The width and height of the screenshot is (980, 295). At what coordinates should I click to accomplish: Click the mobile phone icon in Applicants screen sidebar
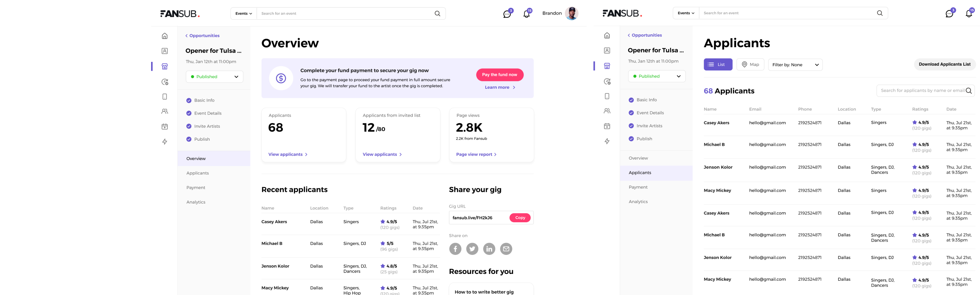(607, 96)
